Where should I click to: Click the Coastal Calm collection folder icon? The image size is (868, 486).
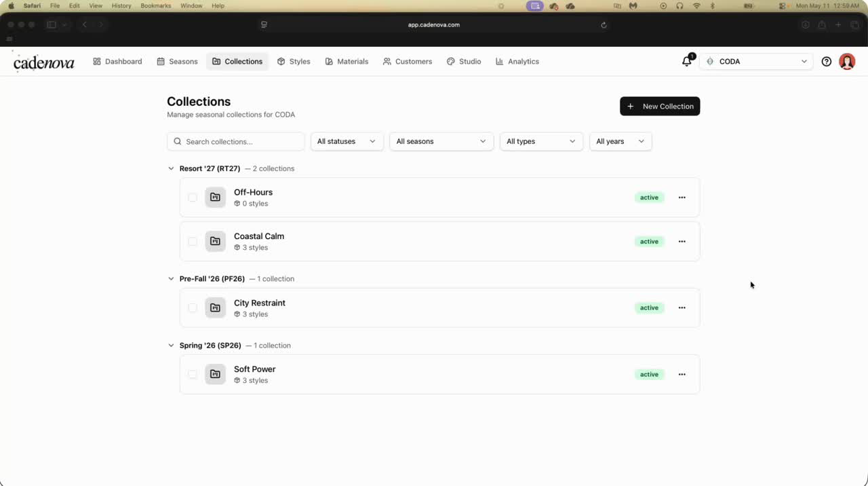point(215,241)
